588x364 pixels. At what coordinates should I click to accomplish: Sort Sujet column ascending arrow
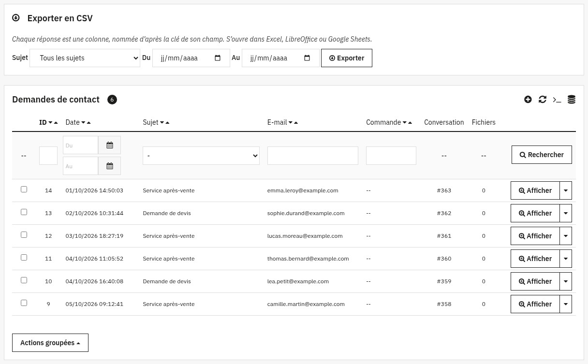click(168, 123)
